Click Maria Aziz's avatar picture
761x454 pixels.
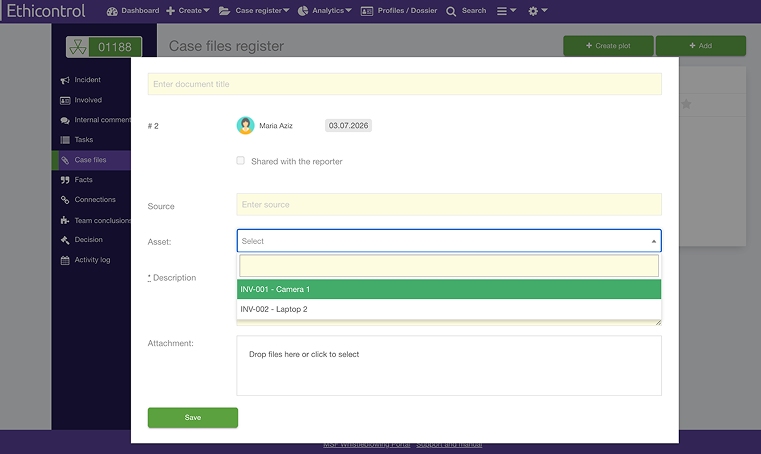point(246,125)
